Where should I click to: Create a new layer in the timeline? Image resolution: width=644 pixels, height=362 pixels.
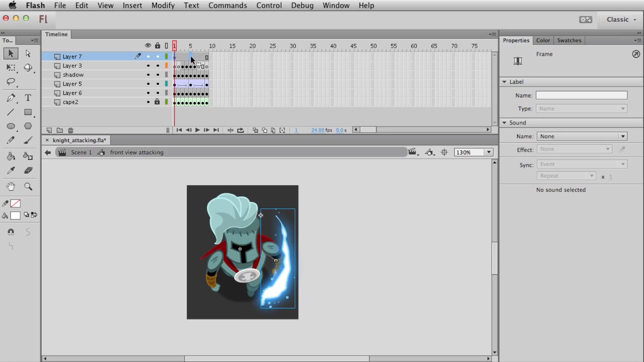pos(49,130)
